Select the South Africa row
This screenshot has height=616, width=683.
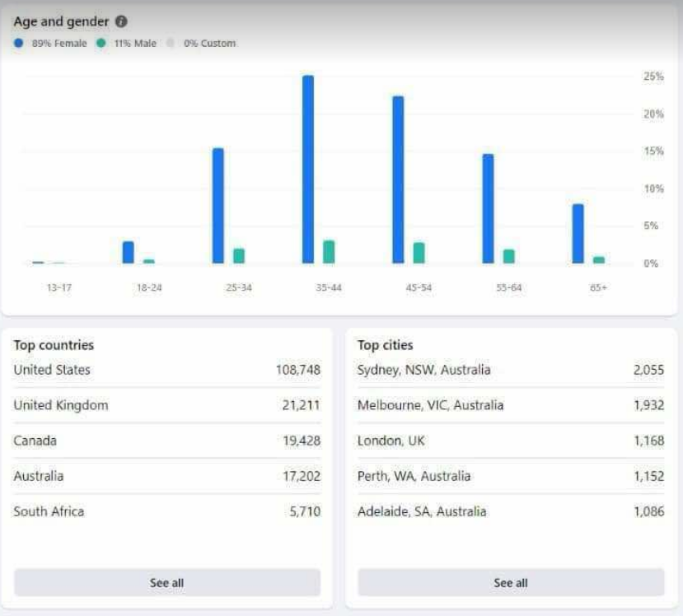click(x=167, y=511)
